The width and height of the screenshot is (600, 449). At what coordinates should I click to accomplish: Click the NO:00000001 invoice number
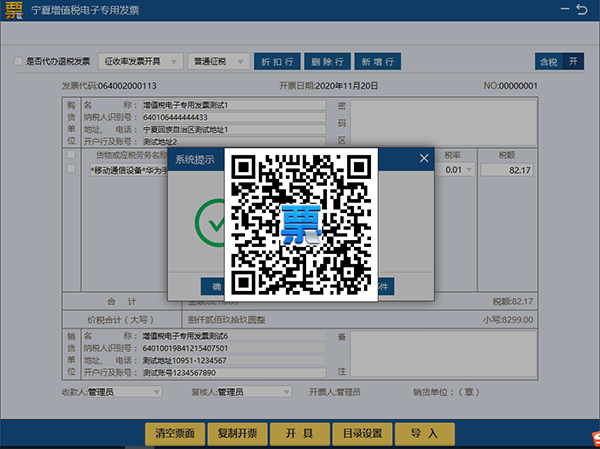[x=510, y=86]
